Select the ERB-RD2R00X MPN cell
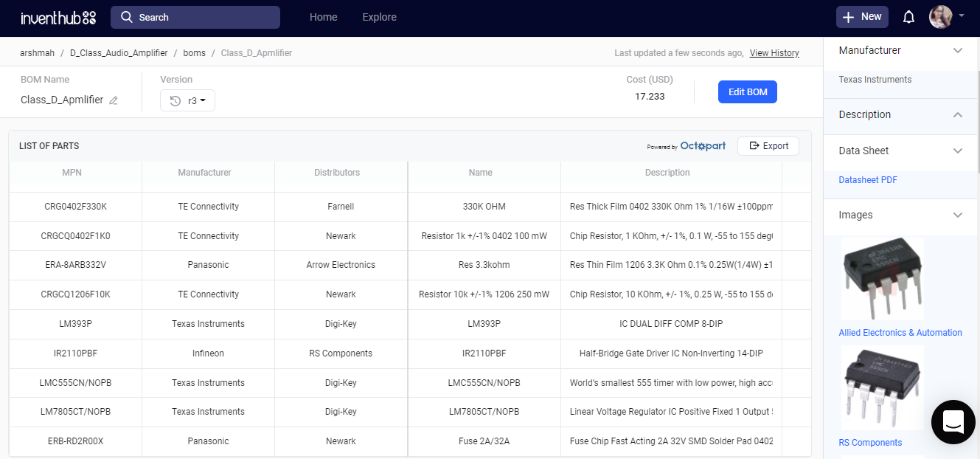The width and height of the screenshot is (980, 459). [x=75, y=441]
